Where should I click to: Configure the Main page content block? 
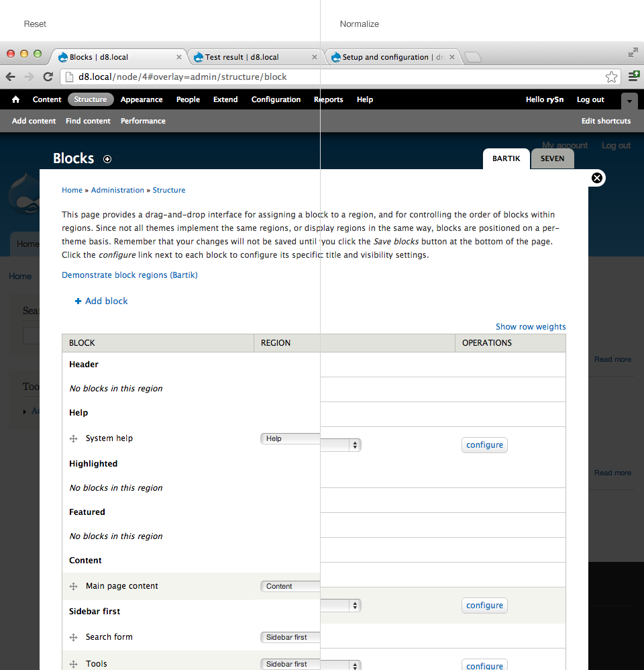point(484,606)
